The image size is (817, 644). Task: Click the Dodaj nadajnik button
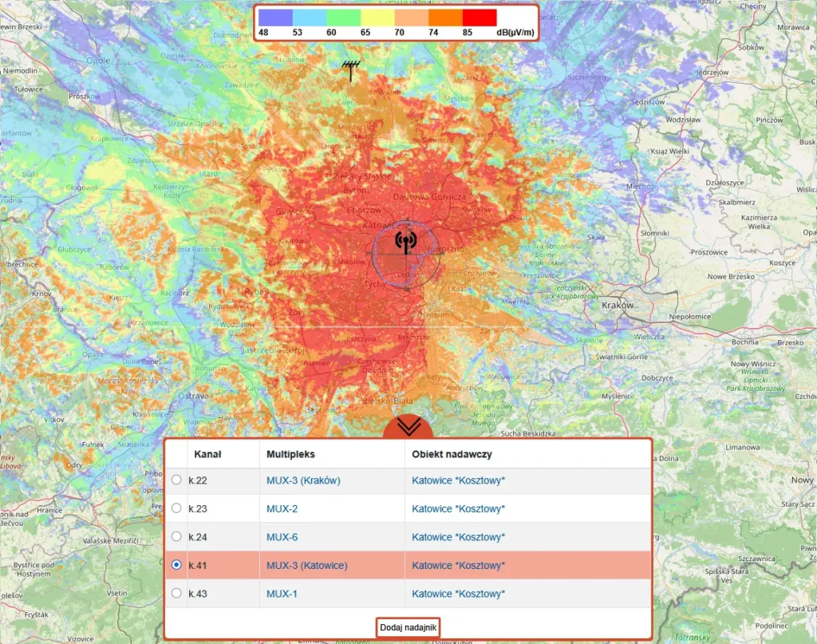(408, 627)
